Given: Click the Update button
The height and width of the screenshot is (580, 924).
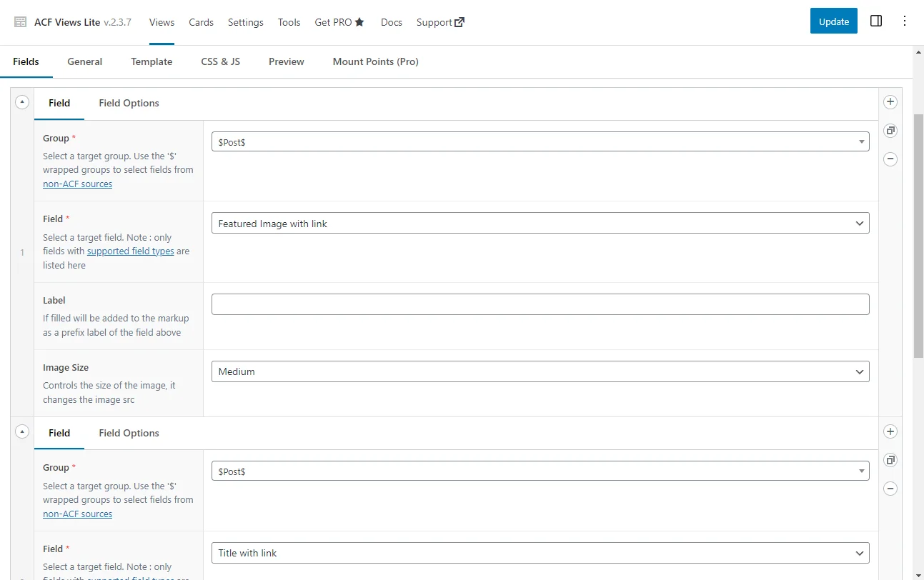Looking at the screenshot, I should coord(834,21).
